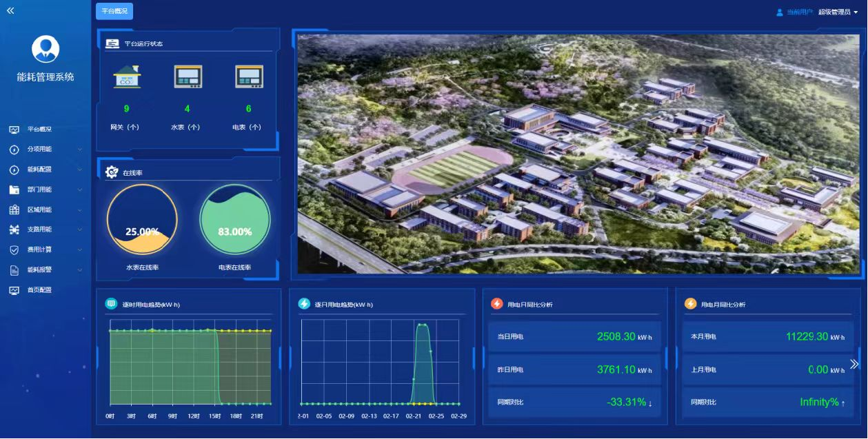Expand the 能耗报警 submenu chevron
Screen dimensions: 868x439
[x=80, y=270]
